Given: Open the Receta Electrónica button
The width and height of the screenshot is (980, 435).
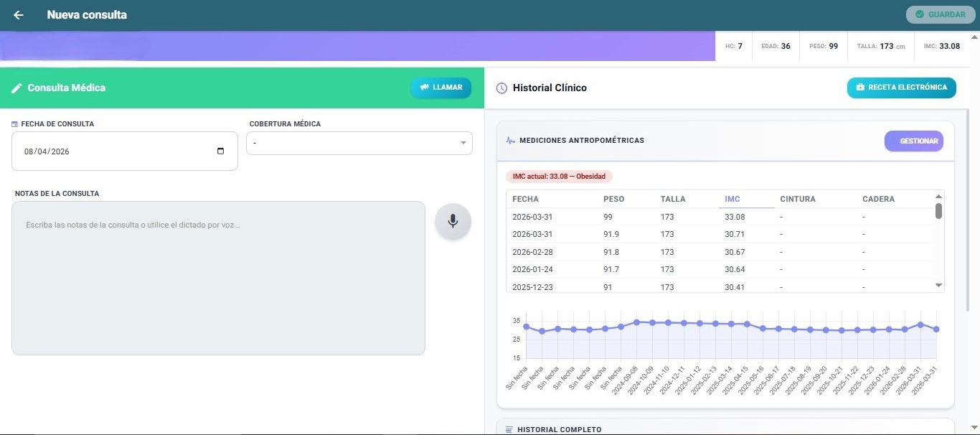Looking at the screenshot, I should pos(902,88).
